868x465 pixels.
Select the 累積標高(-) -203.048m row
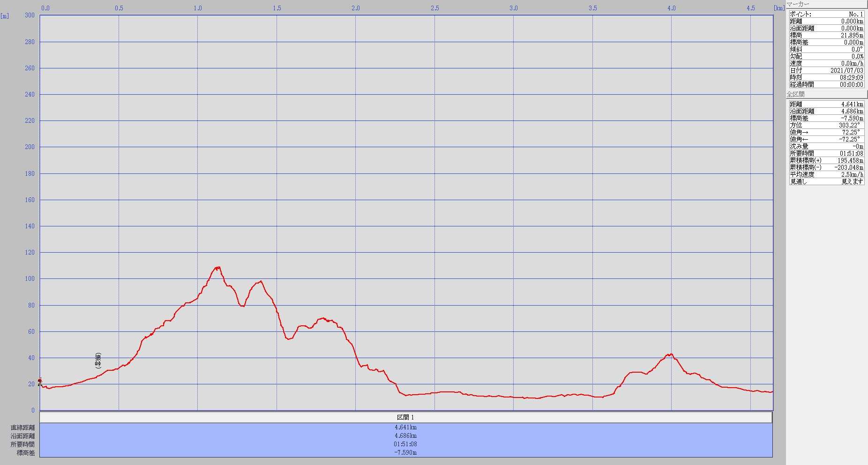826,167
